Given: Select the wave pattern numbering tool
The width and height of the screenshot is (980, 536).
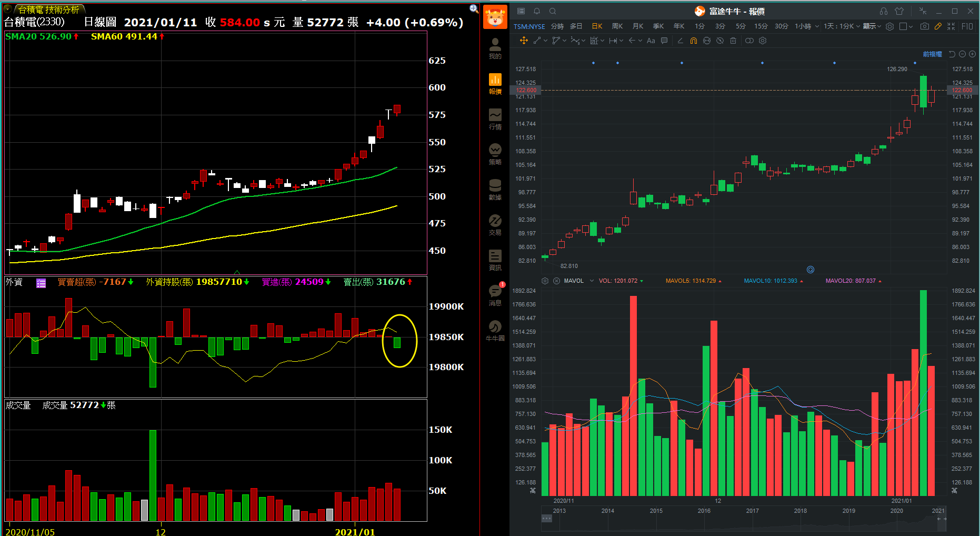Looking at the screenshot, I should coord(575,41).
